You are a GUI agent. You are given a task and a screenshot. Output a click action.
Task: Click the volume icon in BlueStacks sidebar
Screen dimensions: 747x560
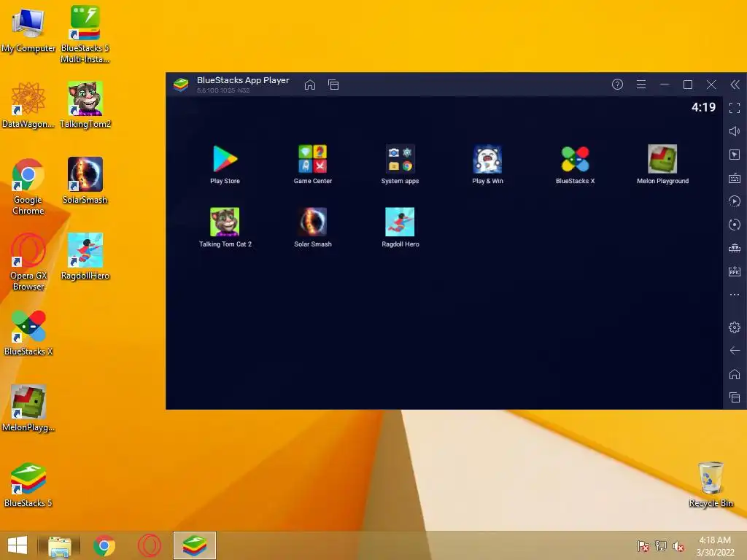pos(735,131)
